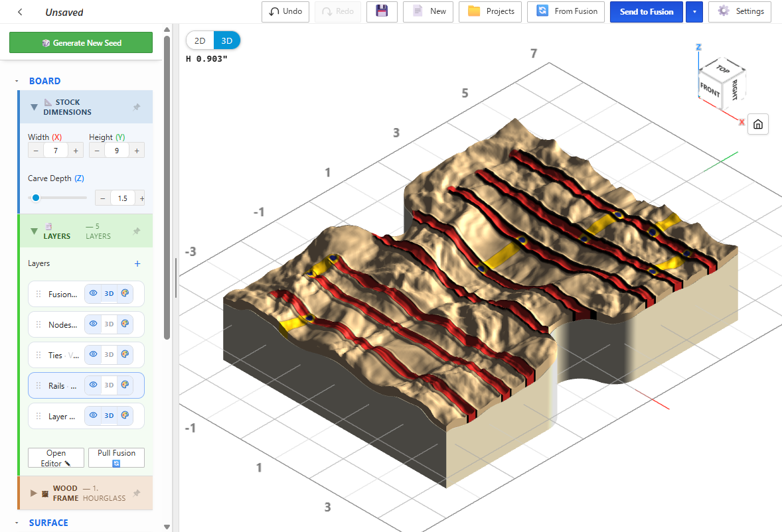
Task: Switch to 3D view tab
Action: pos(227,41)
